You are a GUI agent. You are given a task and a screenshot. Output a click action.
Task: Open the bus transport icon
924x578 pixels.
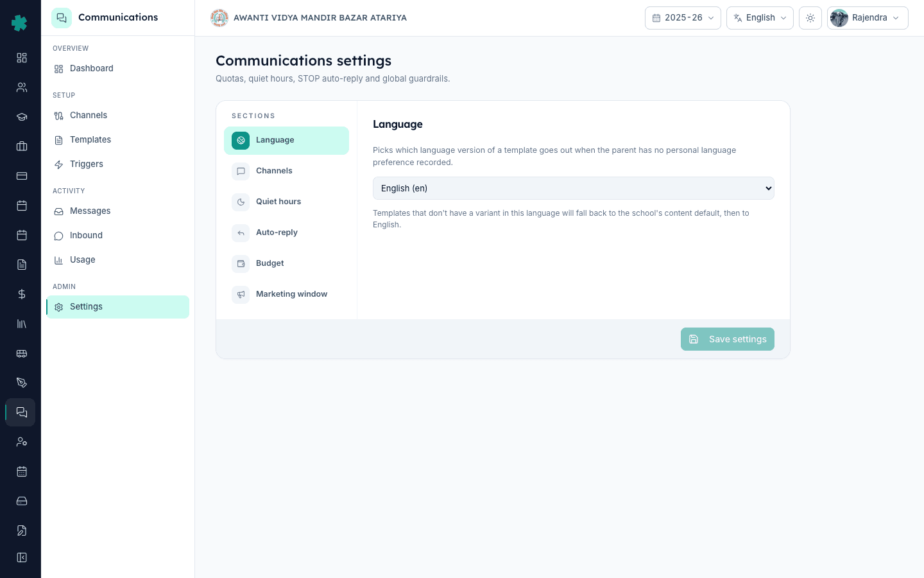point(22,353)
